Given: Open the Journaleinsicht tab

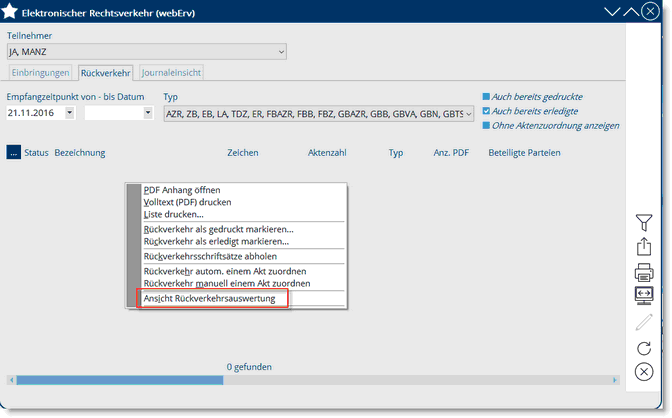Looking at the screenshot, I should click(x=171, y=72).
